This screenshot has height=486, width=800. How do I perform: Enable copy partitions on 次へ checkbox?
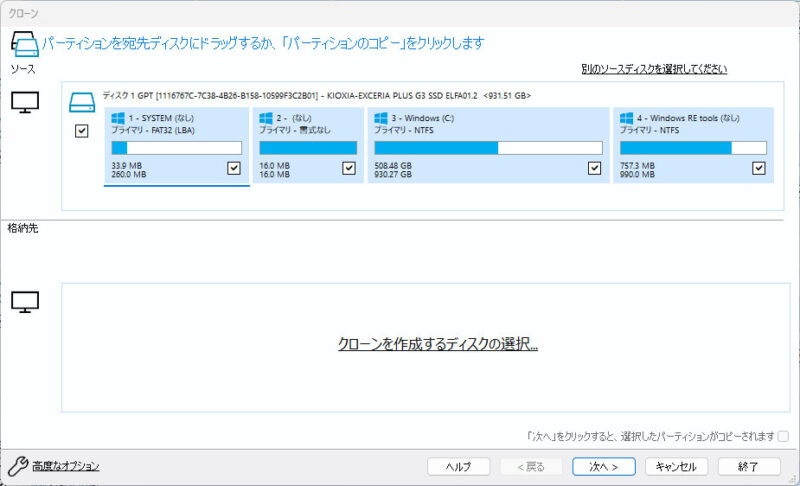pos(783,436)
